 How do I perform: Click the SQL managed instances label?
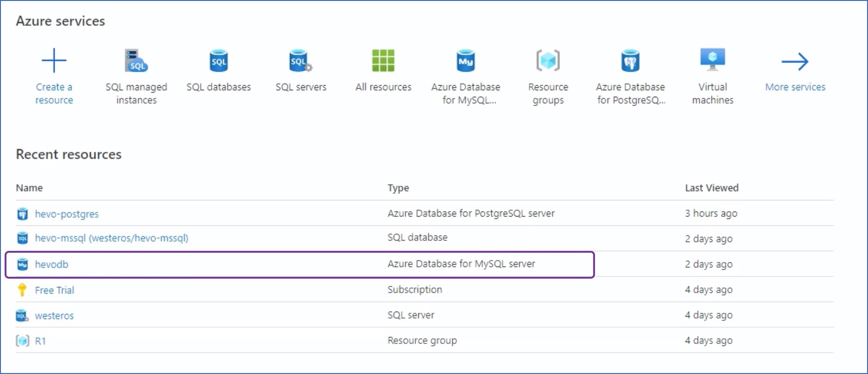coord(136,93)
